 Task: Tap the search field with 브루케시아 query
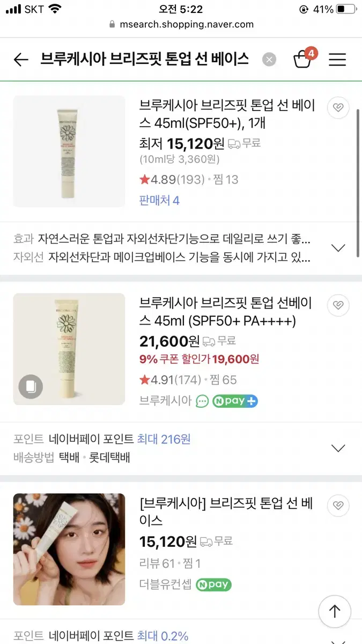[x=145, y=59]
